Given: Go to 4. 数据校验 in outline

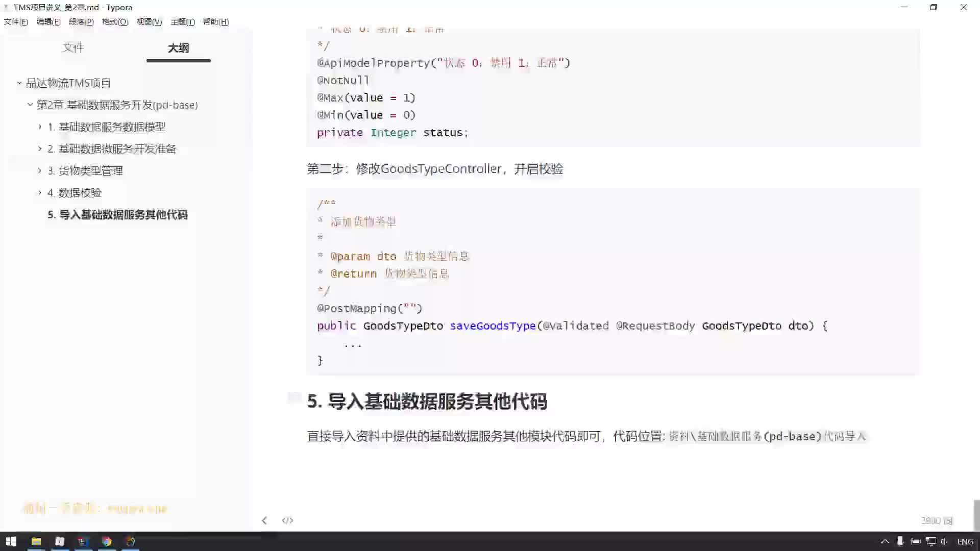Looking at the screenshot, I should 74,193.
